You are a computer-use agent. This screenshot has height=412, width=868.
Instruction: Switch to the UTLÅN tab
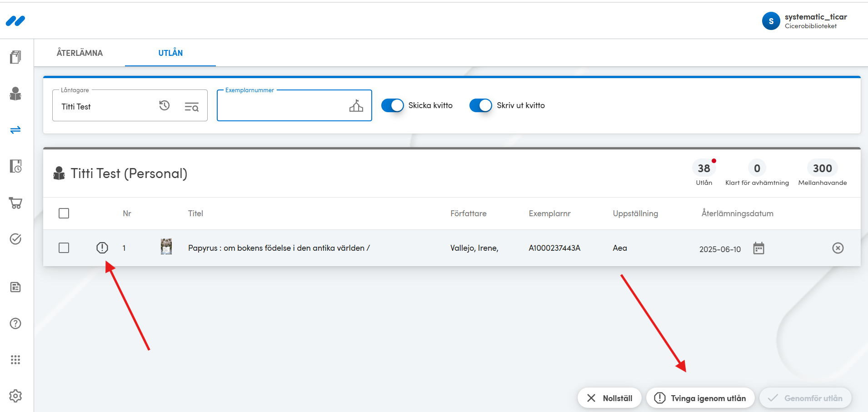(x=170, y=53)
